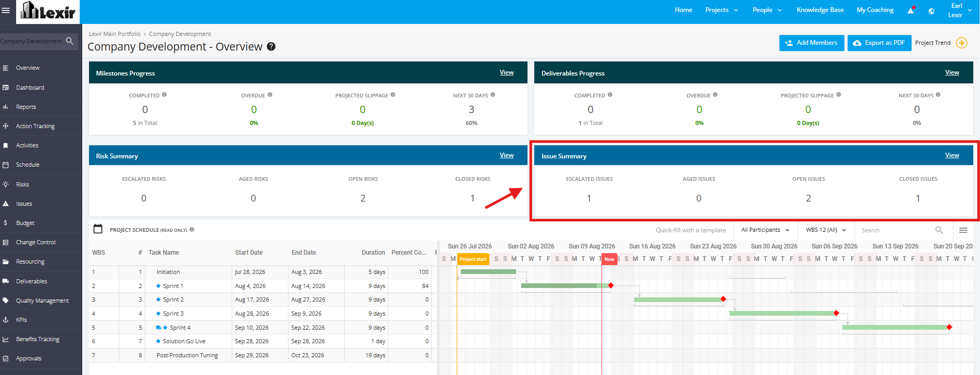
Task: Open My Coaching in top navigation
Action: [x=875, y=10]
